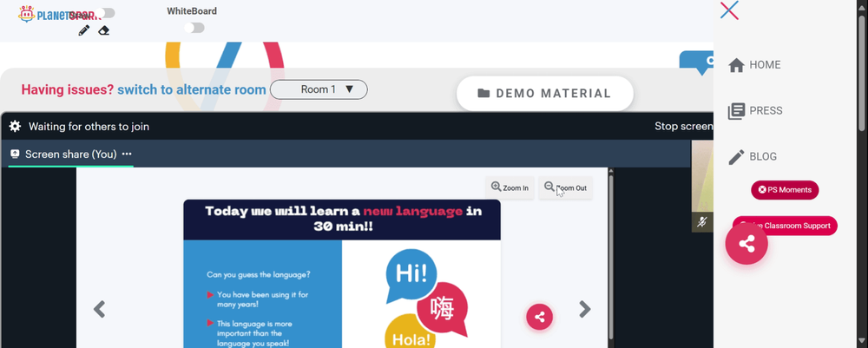Image resolution: width=868 pixels, height=348 pixels.
Task: Go to the previous slide arrow
Action: tap(100, 309)
